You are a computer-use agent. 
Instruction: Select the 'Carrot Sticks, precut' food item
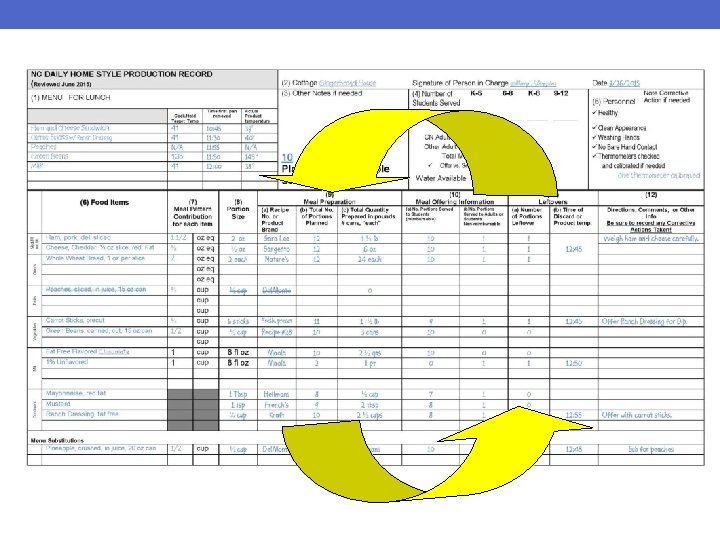point(75,321)
